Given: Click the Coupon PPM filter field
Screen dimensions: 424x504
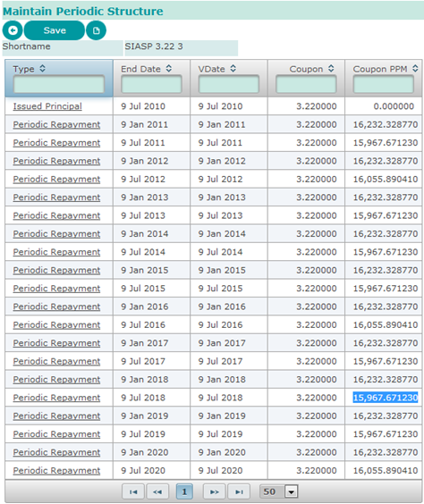Looking at the screenshot, I should coord(383,85).
